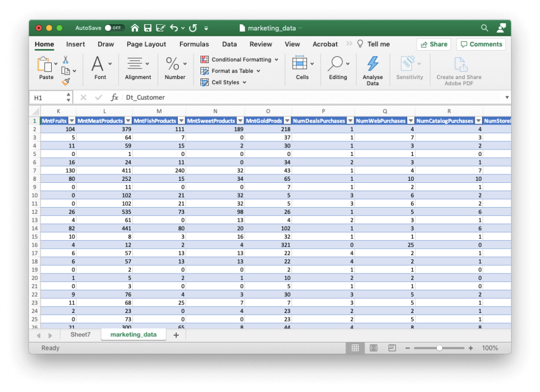Screen dimensions: 540x392
Task: Click the search icon in the title bar
Action: (x=484, y=27)
